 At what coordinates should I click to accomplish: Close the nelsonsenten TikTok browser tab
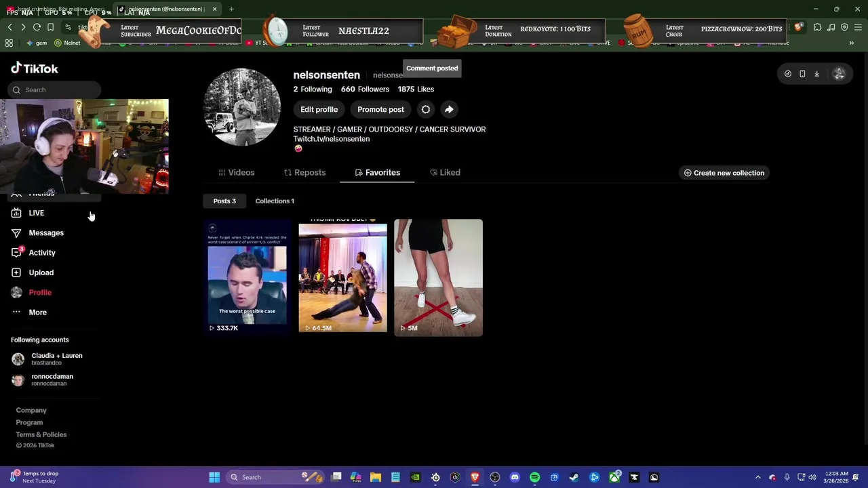click(214, 9)
